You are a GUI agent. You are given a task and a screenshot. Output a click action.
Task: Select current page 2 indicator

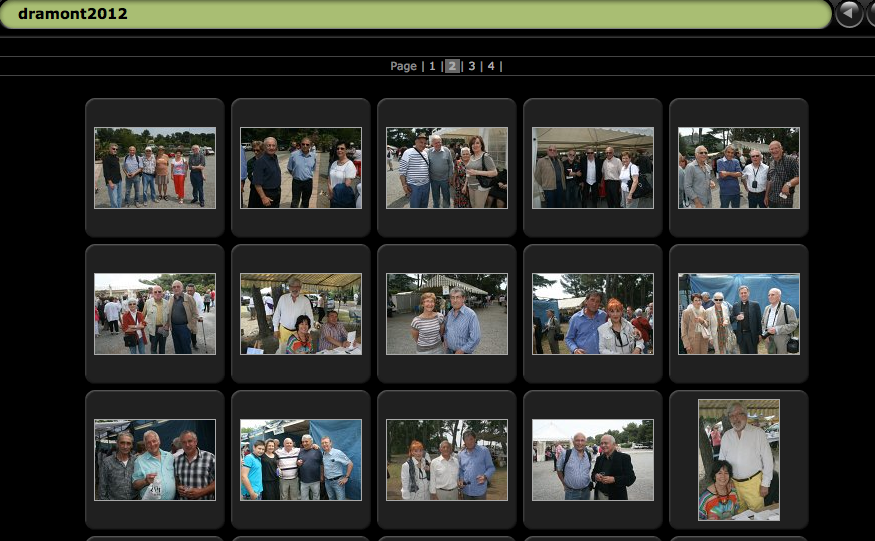pyautogui.click(x=452, y=66)
